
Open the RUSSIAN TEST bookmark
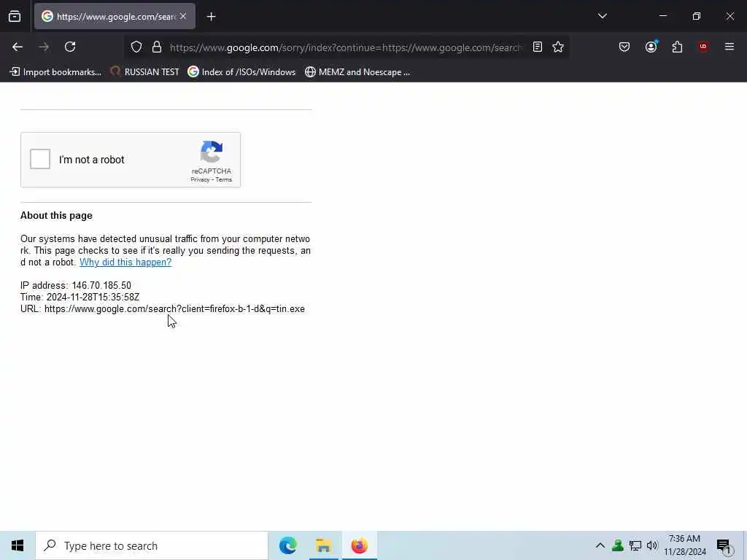pyautogui.click(x=145, y=72)
